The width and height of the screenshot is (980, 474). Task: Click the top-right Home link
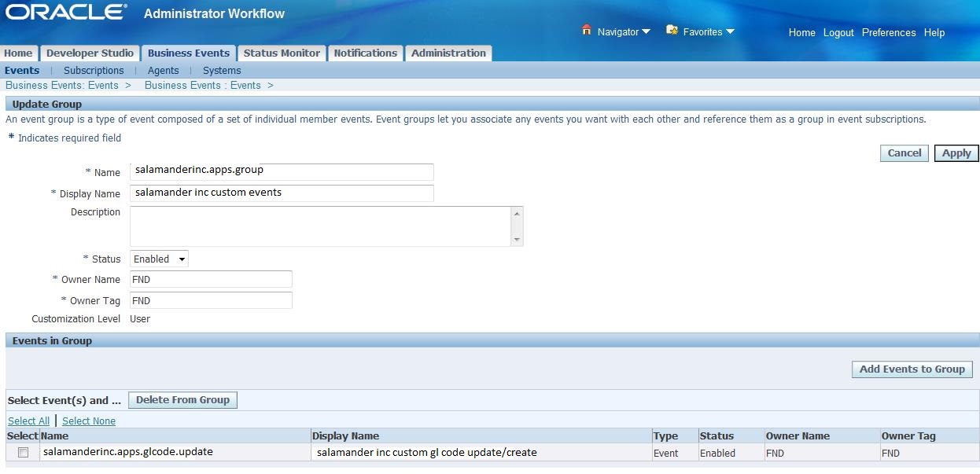(x=802, y=32)
